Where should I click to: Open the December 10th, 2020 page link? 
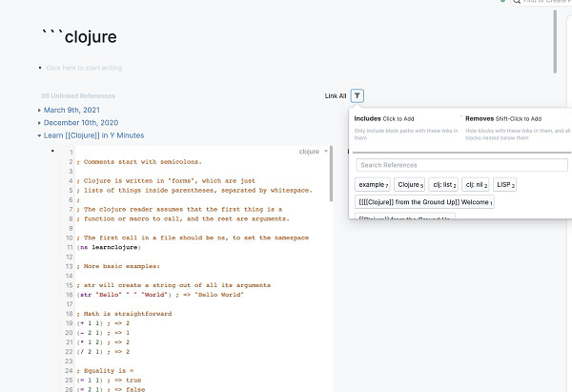click(x=81, y=123)
